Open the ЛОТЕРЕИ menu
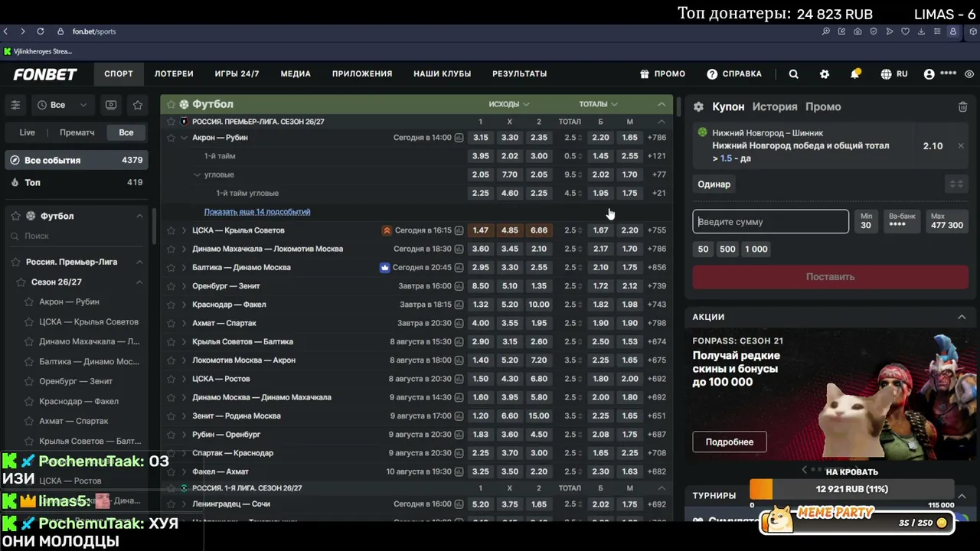 coord(174,74)
